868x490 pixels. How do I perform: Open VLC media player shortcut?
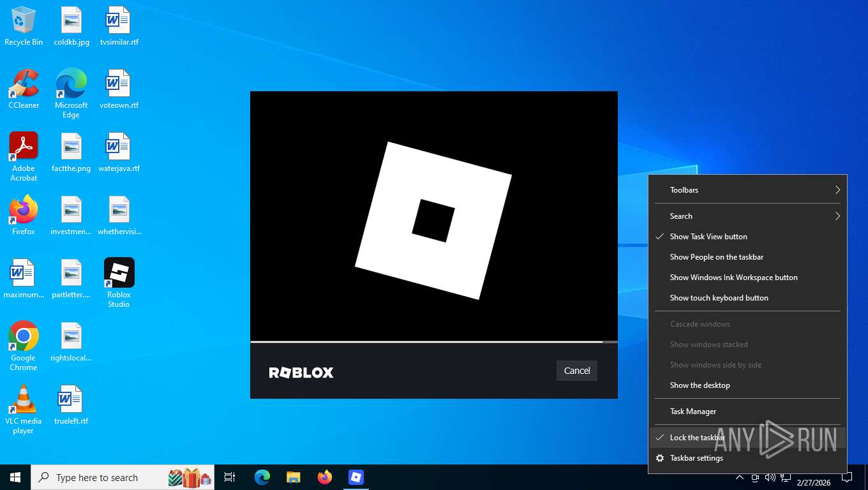pos(24,410)
